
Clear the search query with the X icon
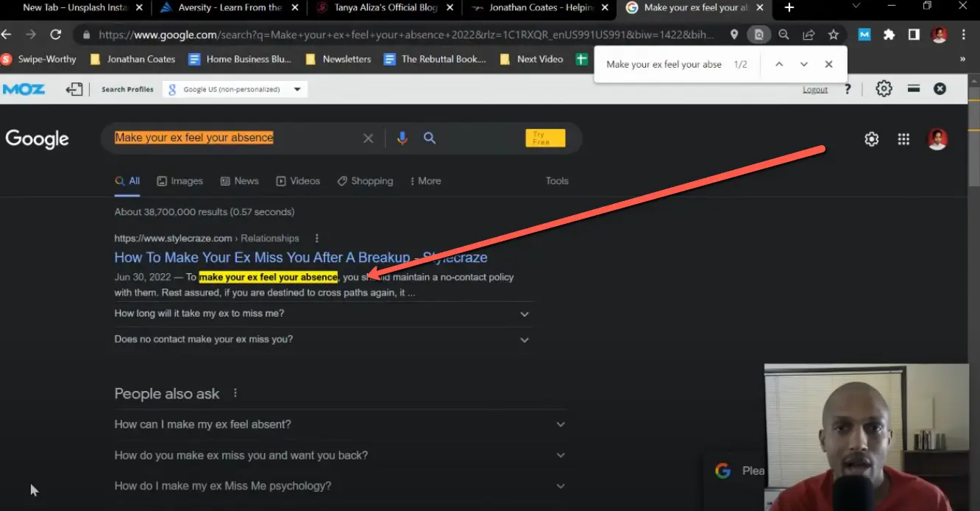pos(368,137)
